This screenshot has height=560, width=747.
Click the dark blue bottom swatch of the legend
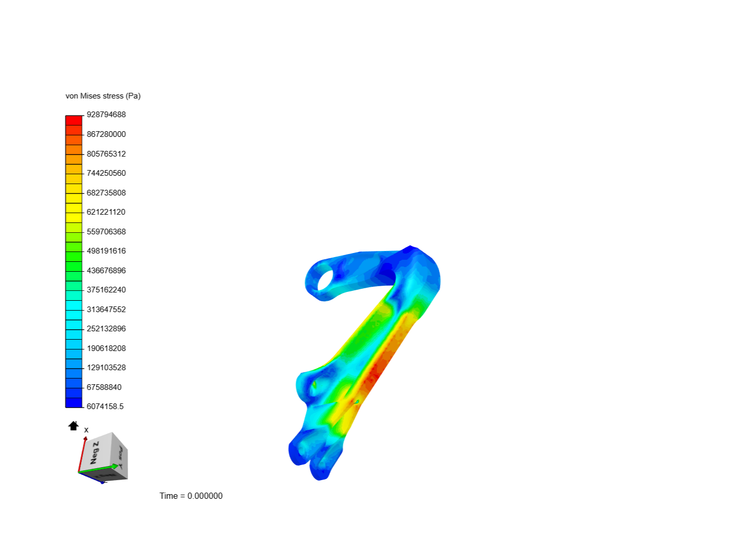click(x=74, y=402)
